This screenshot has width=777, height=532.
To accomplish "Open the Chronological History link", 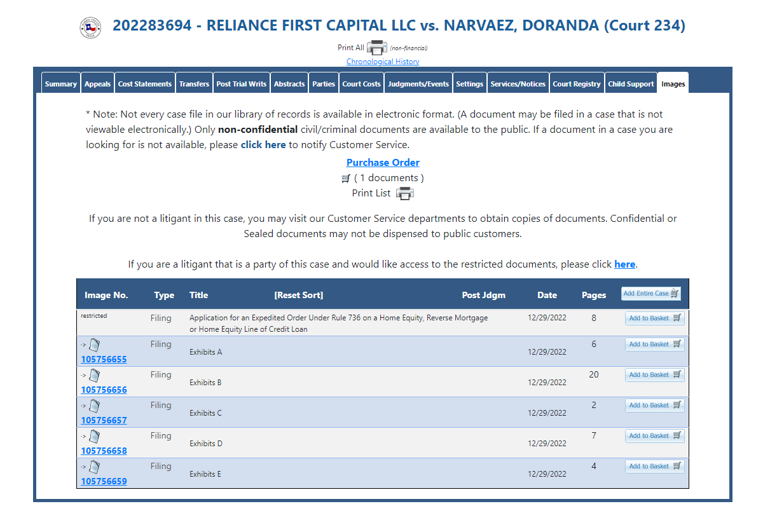I will point(383,62).
